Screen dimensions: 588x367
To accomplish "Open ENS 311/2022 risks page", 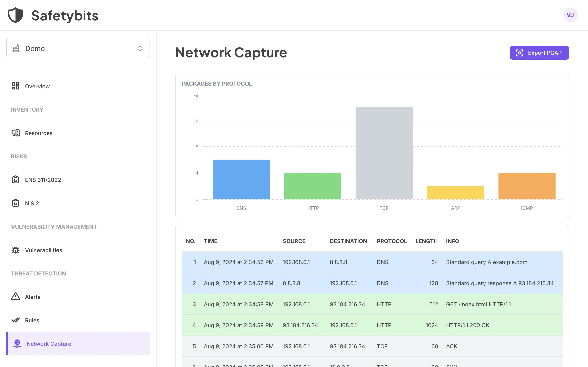I will coord(43,180).
